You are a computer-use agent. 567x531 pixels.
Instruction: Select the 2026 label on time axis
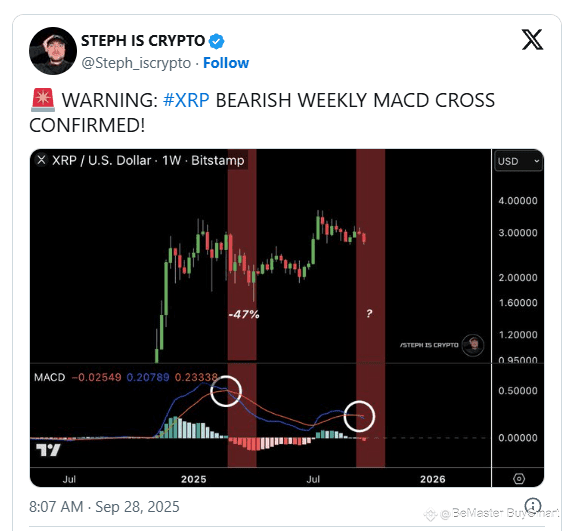point(432,479)
